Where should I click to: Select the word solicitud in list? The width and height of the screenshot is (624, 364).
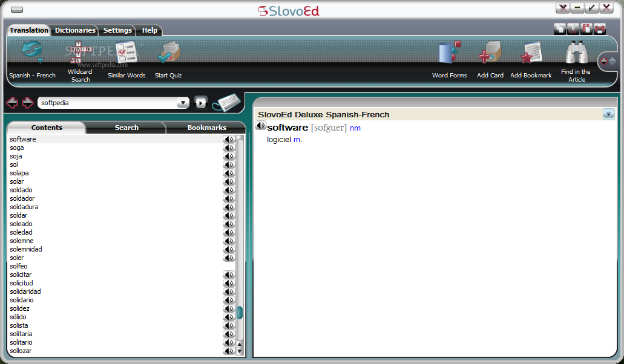coord(22,283)
